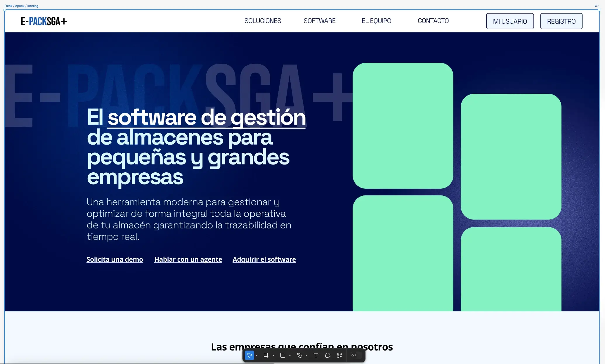Click EL EQUIPO nav item

376,21
